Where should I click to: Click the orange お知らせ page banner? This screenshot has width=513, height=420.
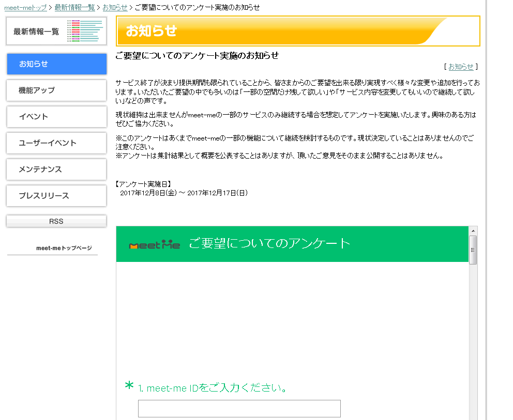[x=298, y=31]
